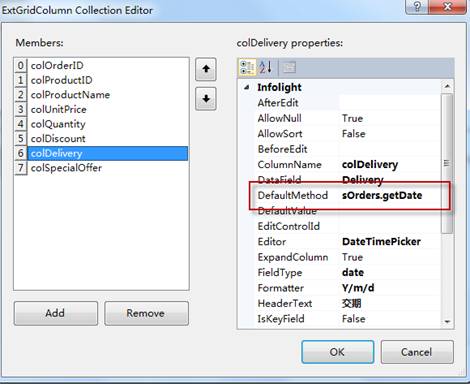This screenshot has height=384, width=470.
Task: Open Property Pages icon in grid toolbar
Action: pyautogui.click(x=289, y=67)
